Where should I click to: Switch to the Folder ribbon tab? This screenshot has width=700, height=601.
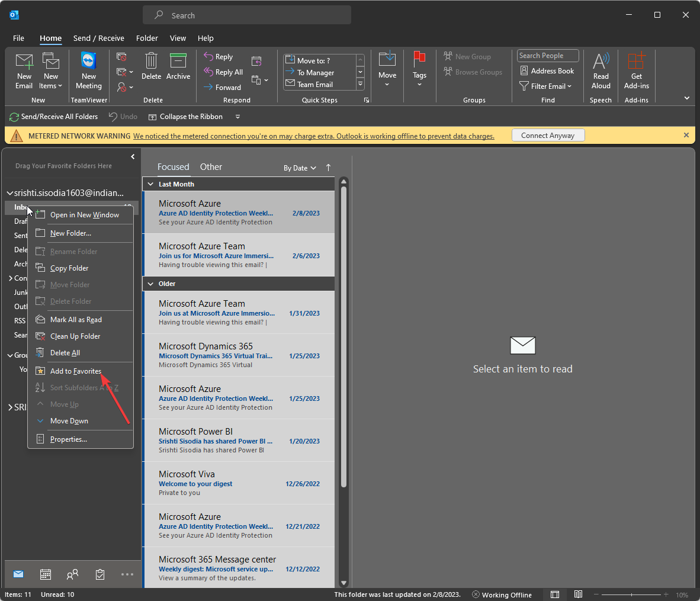(x=147, y=38)
